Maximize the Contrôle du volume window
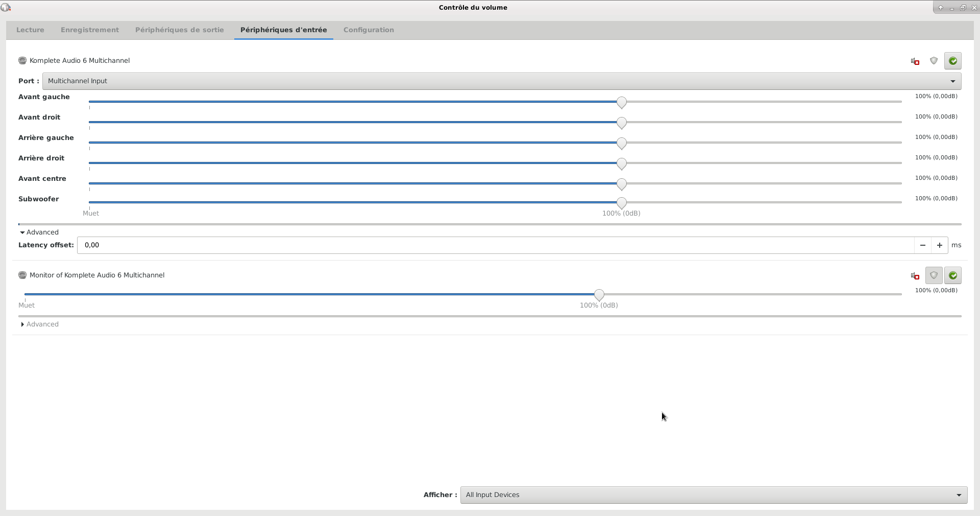The width and height of the screenshot is (980, 516). (x=963, y=8)
